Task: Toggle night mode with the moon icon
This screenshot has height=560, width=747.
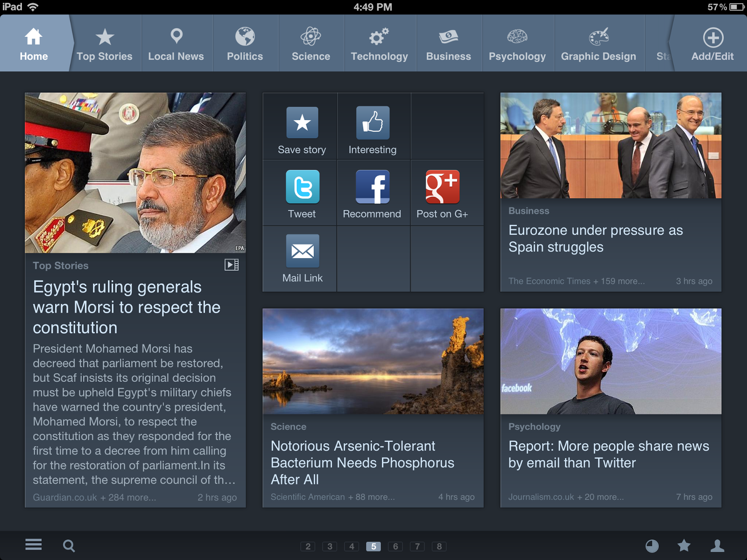Action: click(652, 545)
